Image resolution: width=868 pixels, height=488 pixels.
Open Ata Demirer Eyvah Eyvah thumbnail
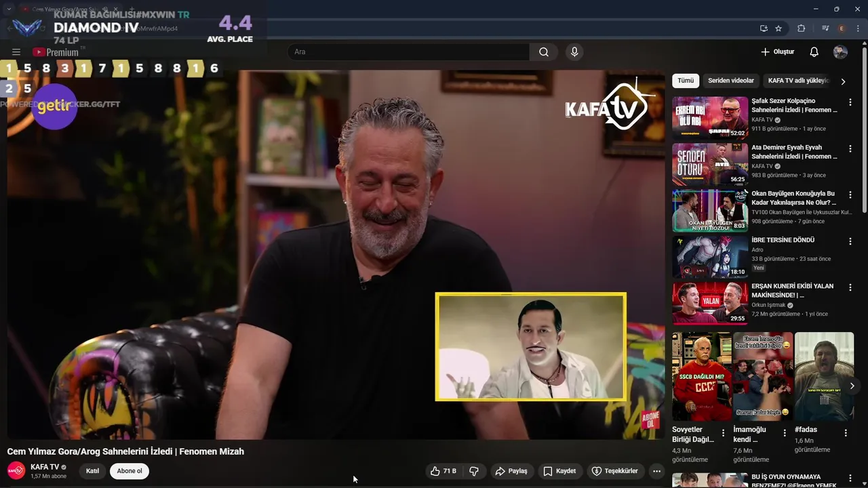pyautogui.click(x=710, y=163)
